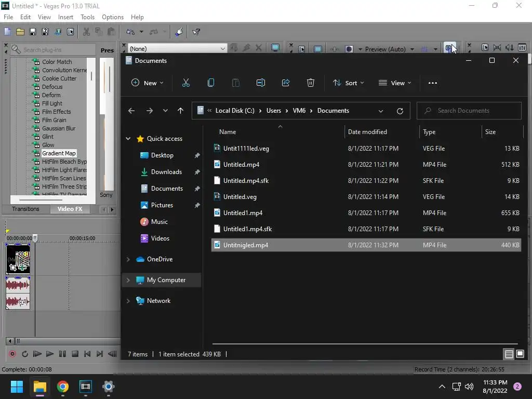Click the Downmix Output icon in mixer toolbar
The height and width of the screenshot is (399, 532).
point(497,47)
